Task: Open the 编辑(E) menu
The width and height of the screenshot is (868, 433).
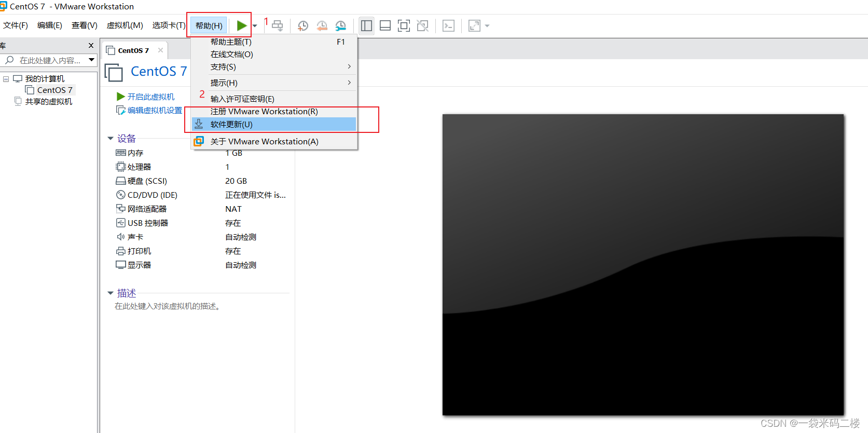Action: click(50, 25)
